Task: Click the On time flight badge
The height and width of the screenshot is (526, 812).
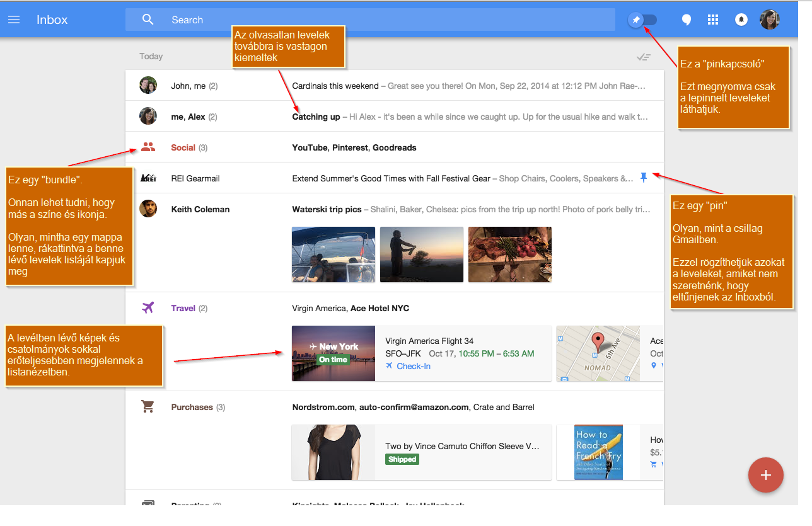Action: (333, 360)
